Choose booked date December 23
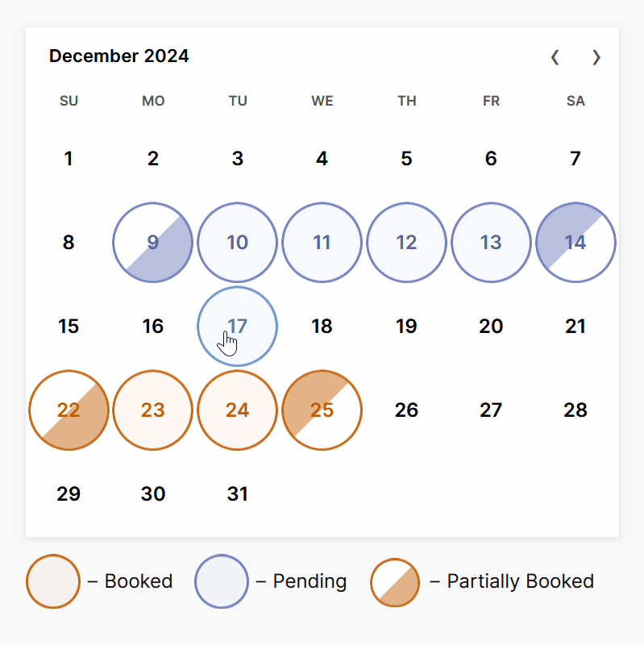This screenshot has width=644, height=645. click(x=153, y=410)
